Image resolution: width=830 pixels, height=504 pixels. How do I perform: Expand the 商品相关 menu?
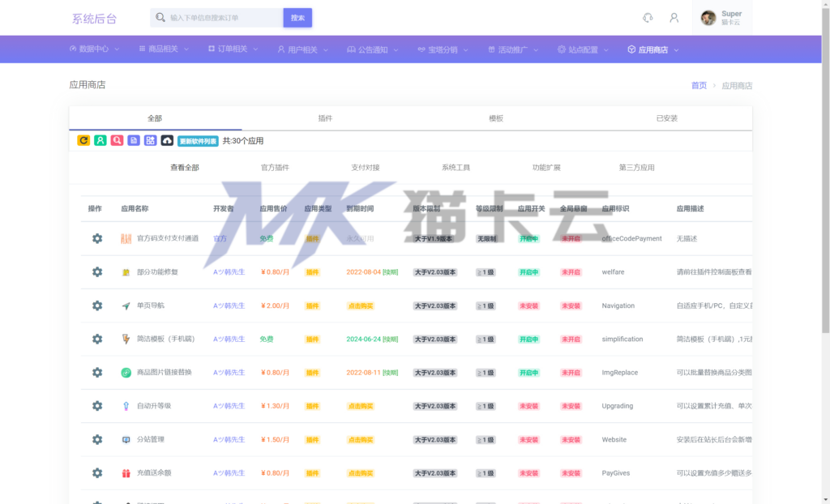click(164, 49)
